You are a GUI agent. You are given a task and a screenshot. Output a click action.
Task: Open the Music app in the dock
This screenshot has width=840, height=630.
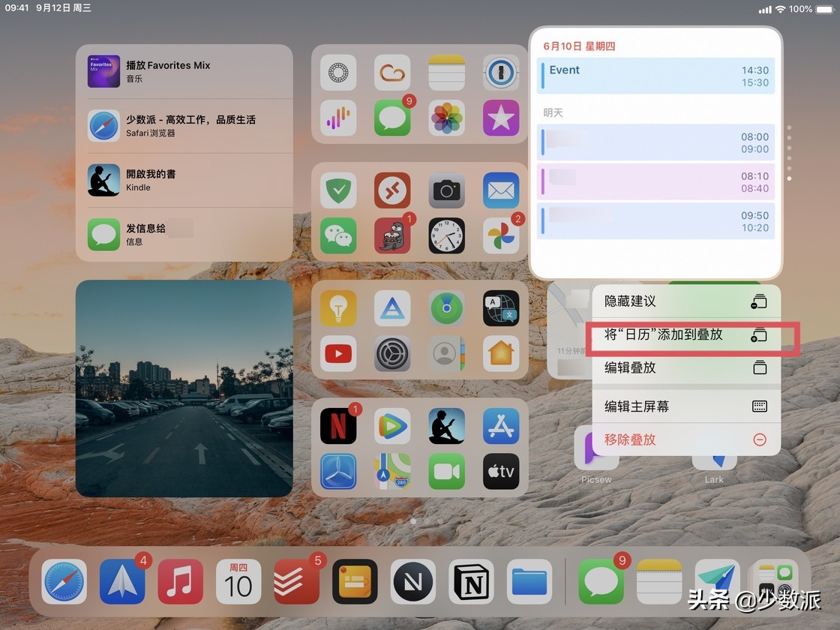pyautogui.click(x=181, y=582)
